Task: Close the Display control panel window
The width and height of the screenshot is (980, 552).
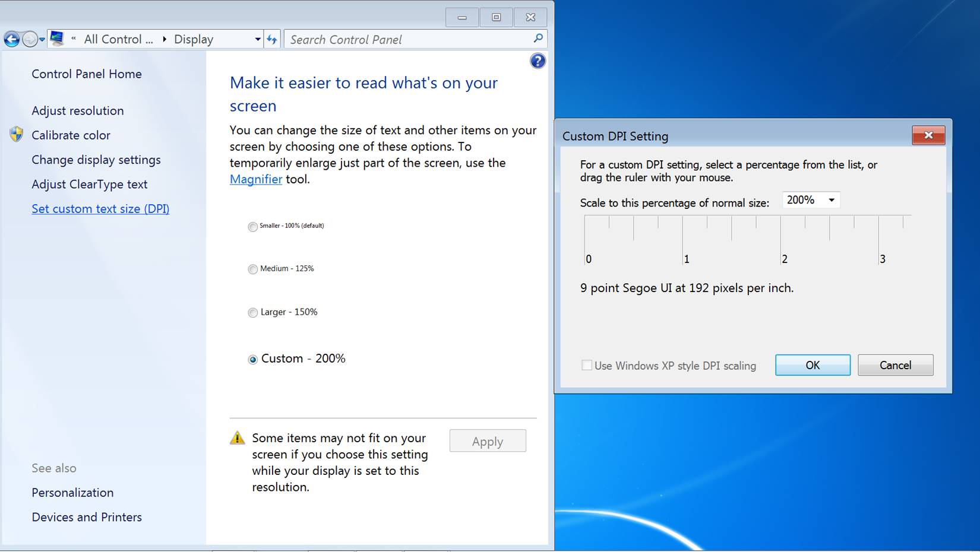Action: pyautogui.click(x=530, y=17)
